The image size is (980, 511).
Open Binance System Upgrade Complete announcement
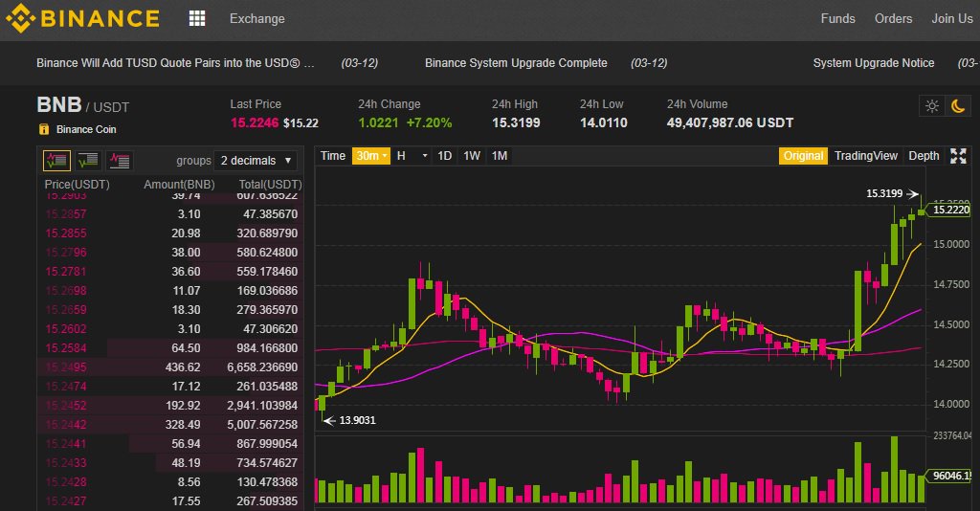(516, 63)
